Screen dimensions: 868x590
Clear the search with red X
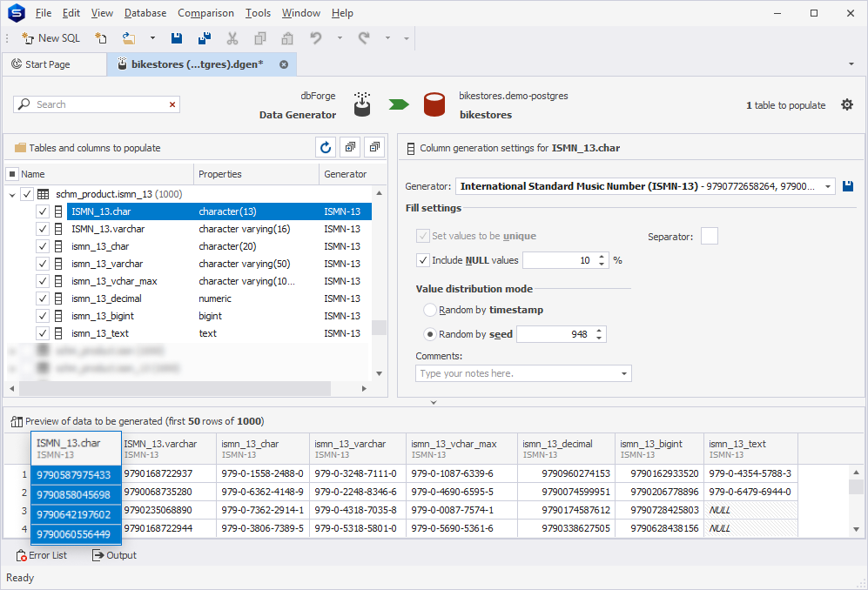pyautogui.click(x=172, y=104)
